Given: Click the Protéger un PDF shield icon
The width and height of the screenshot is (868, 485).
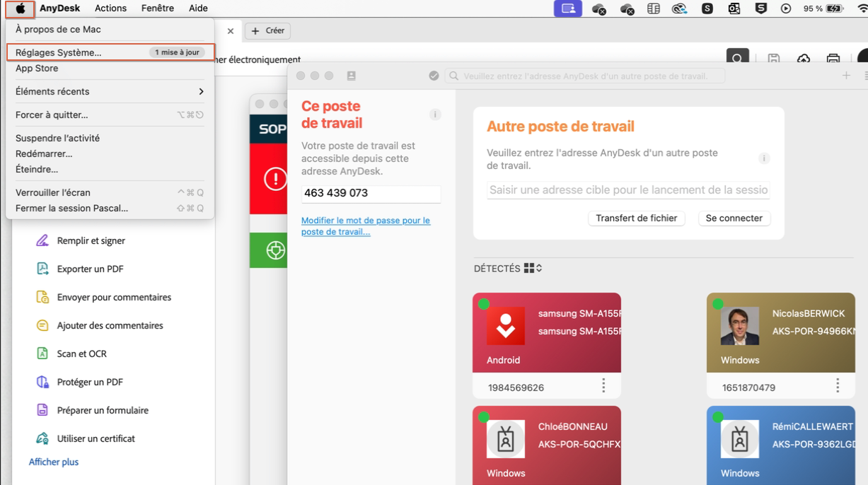Looking at the screenshot, I should point(42,382).
